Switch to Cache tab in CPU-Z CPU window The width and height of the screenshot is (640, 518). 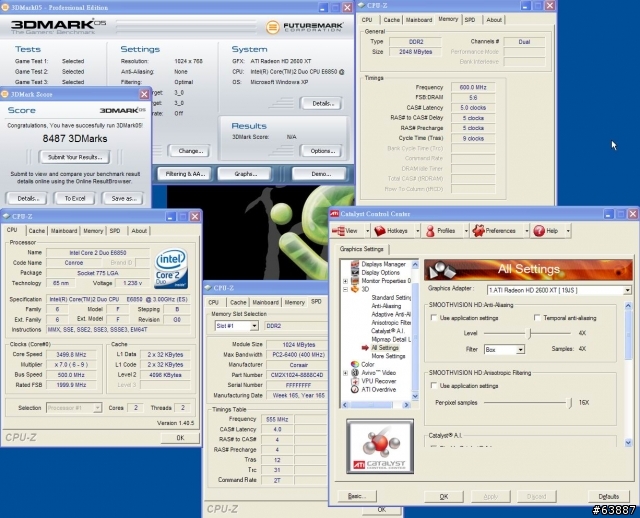pyautogui.click(x=36, y=231)
